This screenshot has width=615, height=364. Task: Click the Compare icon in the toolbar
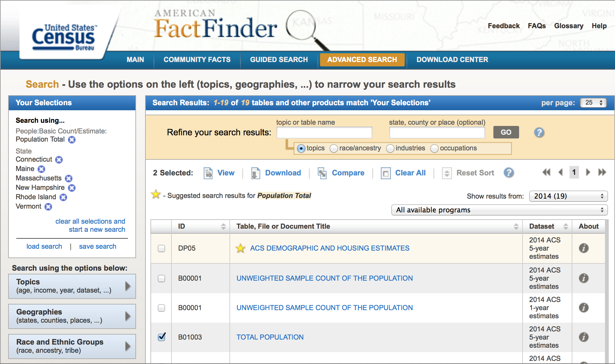pos(322,173)
